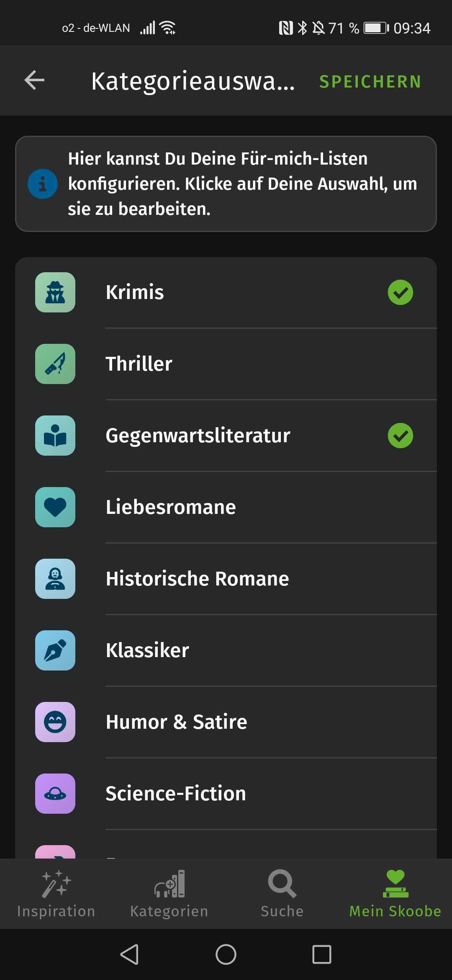Viewport: 452px width, 980px height.
Task: Tap the Android home navigation button
Action: (226, 954)
